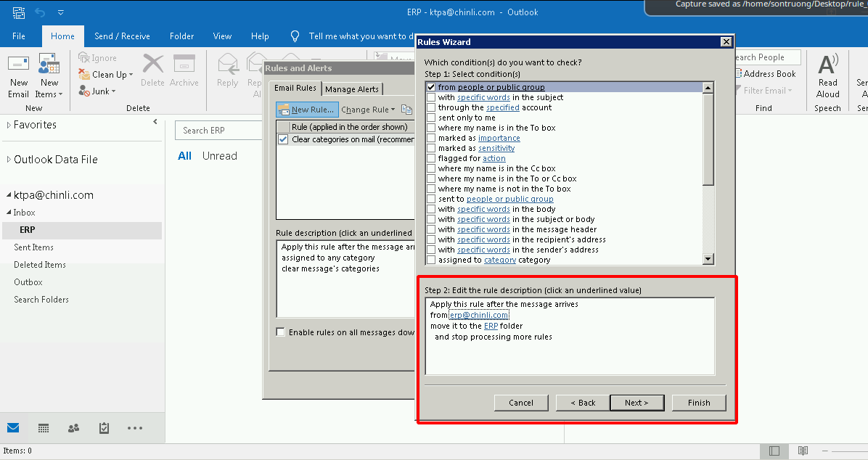868x460 pixels.
Task: Click the Read Aloud speech icon
Action: pos(827,65)
